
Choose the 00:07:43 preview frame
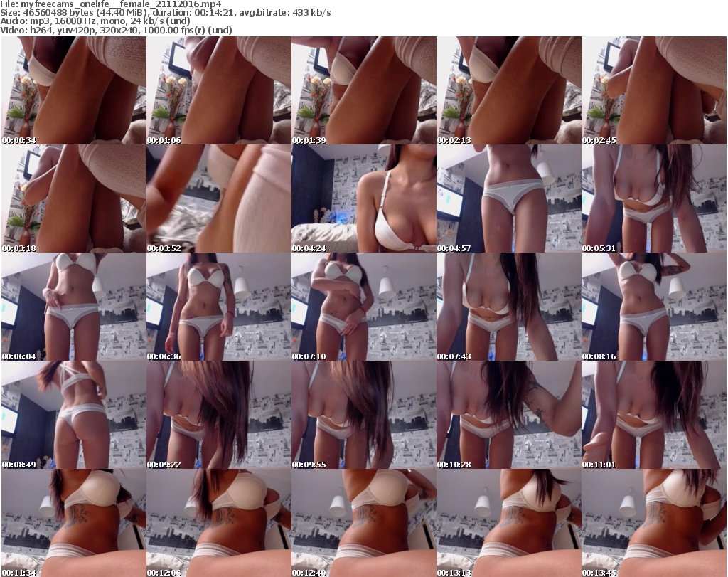coord(509,307)
